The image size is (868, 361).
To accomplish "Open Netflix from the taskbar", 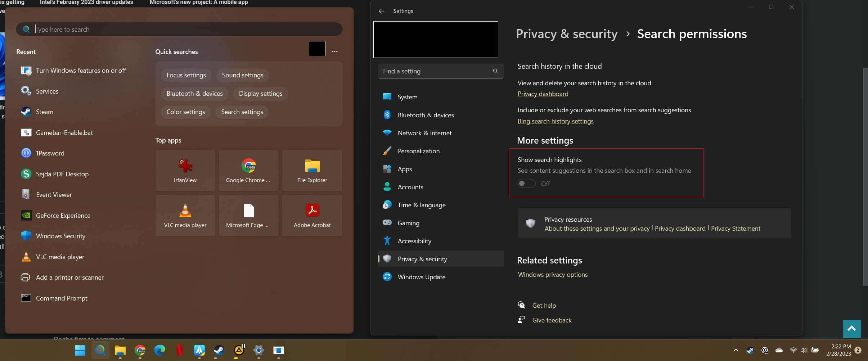I will click(179, 351).
